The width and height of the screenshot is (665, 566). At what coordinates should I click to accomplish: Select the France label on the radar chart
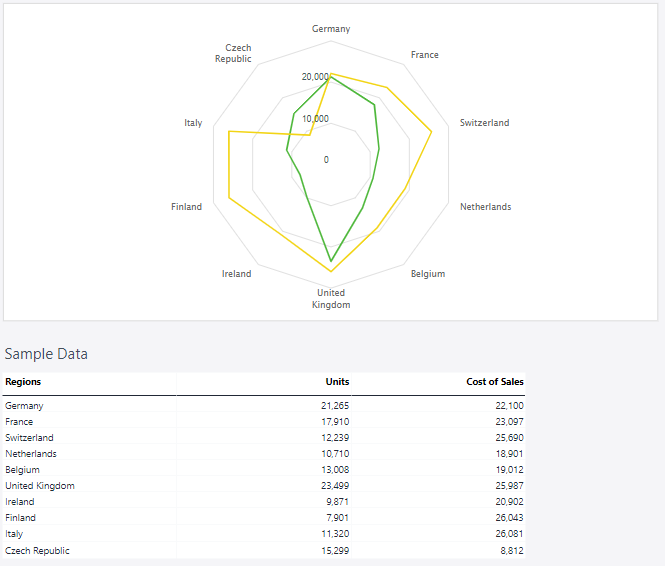pos(424,55)
